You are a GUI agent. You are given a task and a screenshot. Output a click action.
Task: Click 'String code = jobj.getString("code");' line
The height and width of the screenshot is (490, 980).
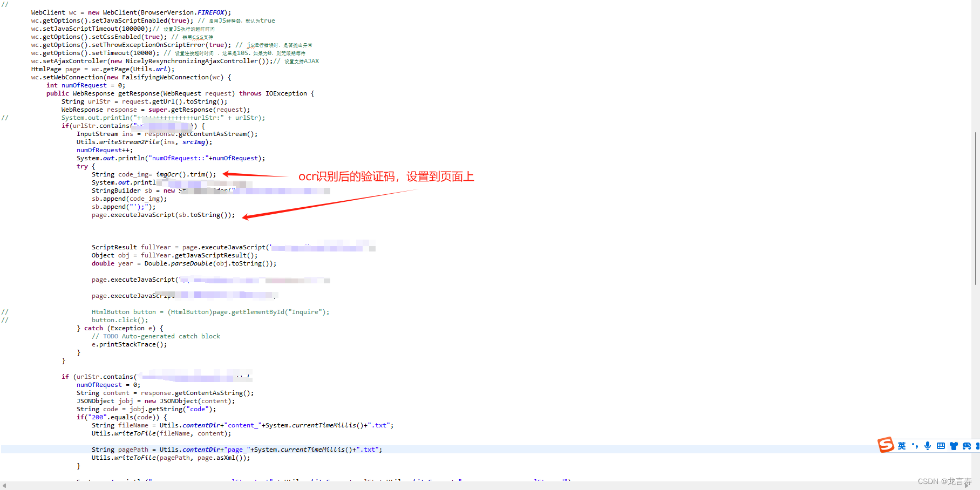146,409
